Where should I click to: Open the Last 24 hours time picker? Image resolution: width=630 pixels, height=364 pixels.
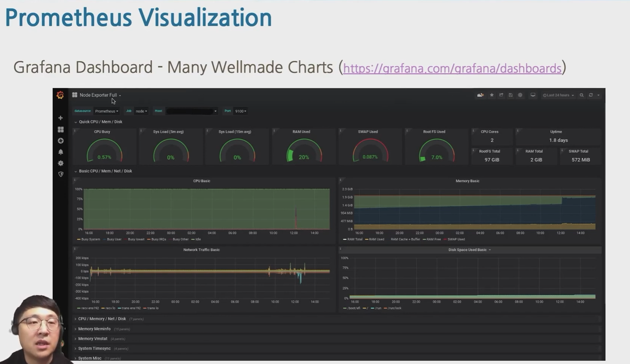tap(558, 95)
